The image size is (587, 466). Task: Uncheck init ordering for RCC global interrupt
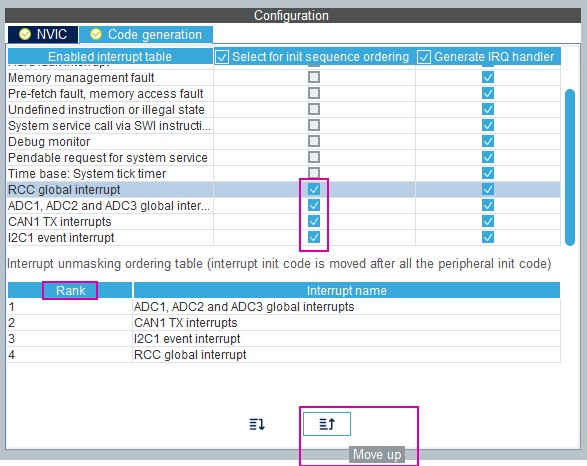point(314,189)
